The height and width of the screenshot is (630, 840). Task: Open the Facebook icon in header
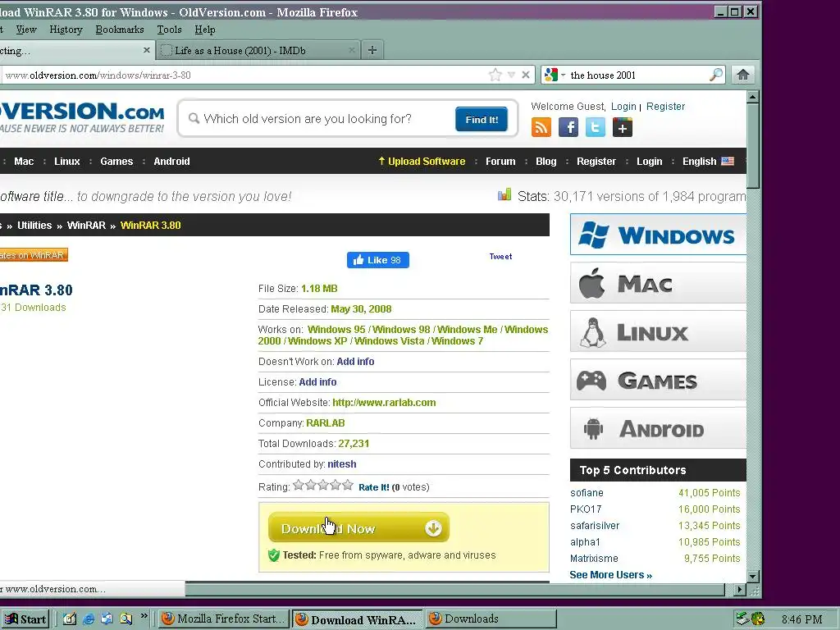click(568, 127)
